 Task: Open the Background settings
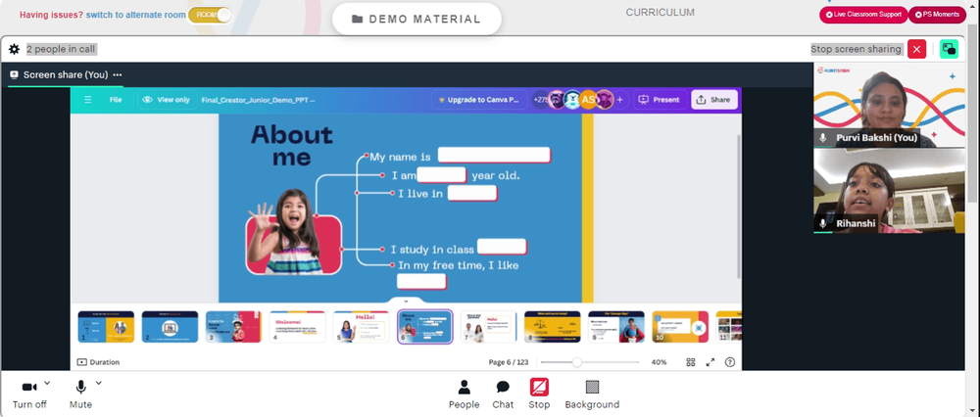pyautogui.click(x=592, y=394)
